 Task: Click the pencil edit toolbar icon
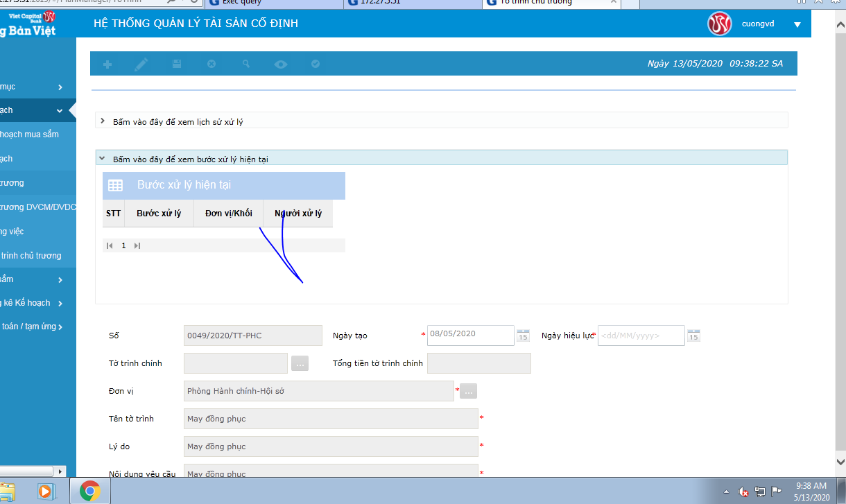tap(141, 64)
